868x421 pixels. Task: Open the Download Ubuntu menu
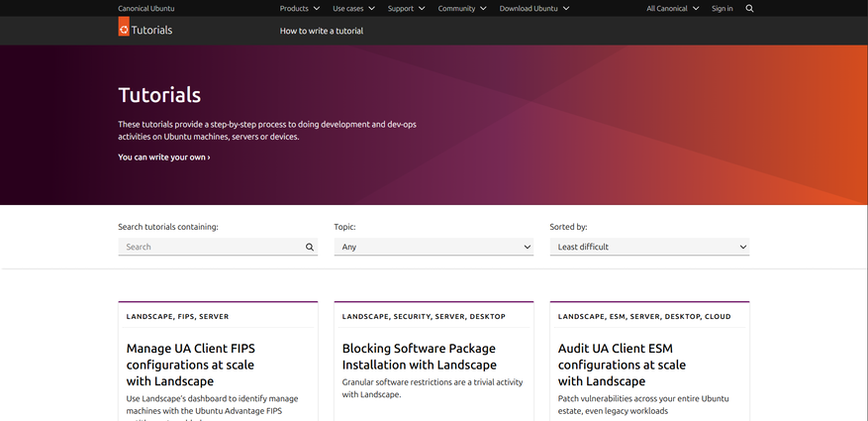point(534,8)
